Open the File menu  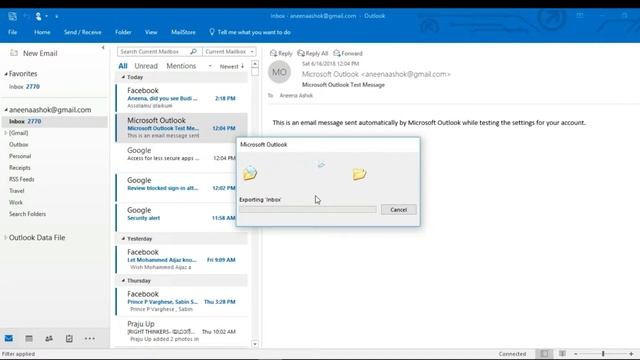pyautogui.click(x=13, y=32)
